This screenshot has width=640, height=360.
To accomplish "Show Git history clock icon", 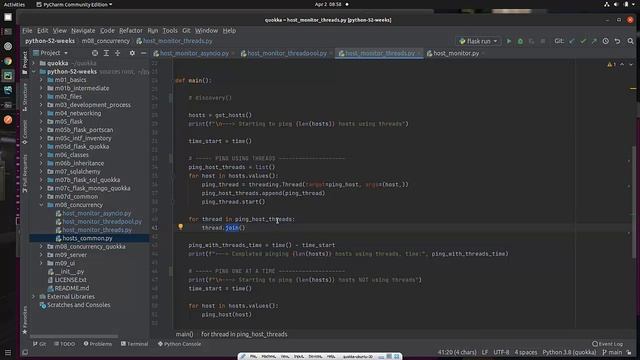I will tap(606, 41).
